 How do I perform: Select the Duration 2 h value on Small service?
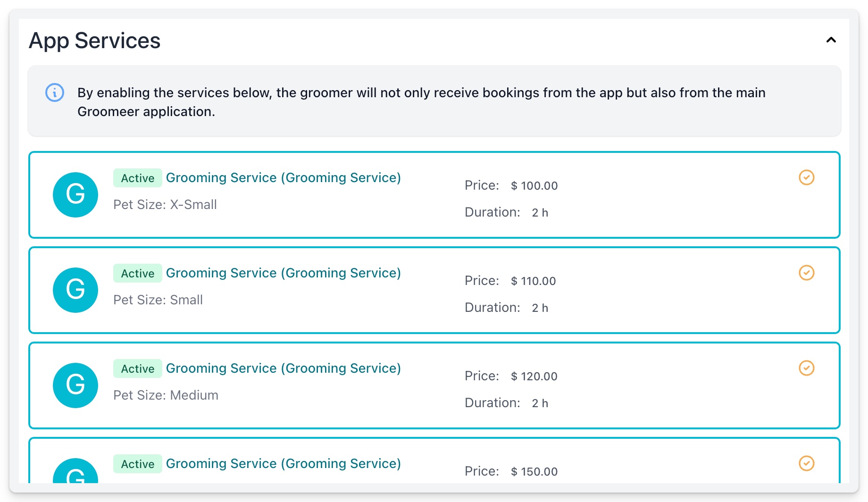(x=540, y=307)
